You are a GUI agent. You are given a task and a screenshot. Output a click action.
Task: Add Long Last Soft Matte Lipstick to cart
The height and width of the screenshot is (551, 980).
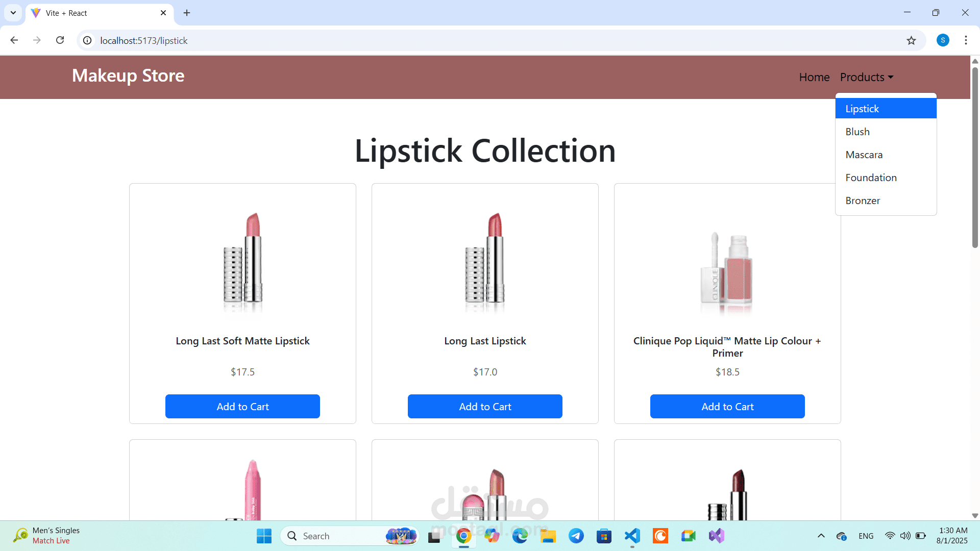pos(242,407)
